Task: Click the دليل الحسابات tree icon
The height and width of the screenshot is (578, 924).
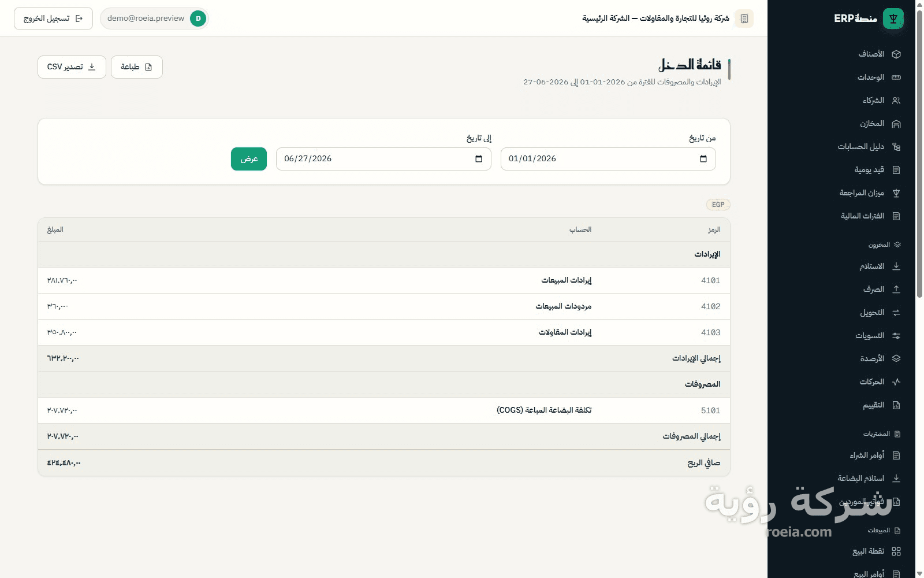Action: 896,147
